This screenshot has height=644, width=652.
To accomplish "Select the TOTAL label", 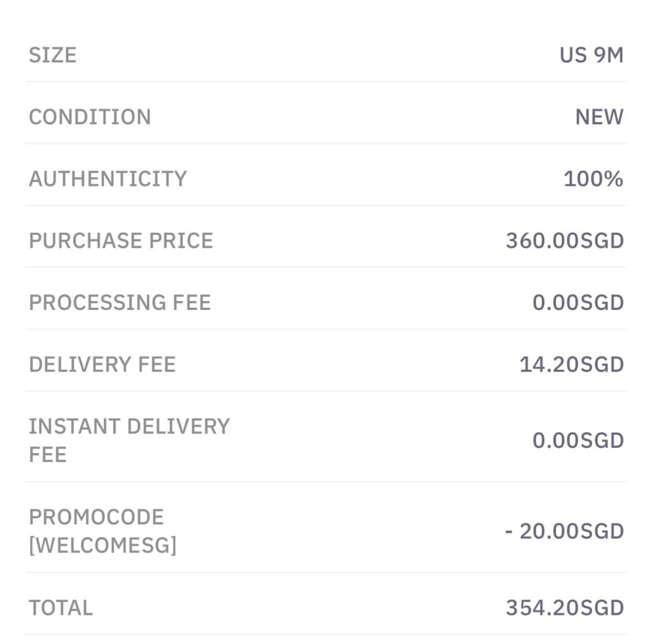I will (x=60, y=608).
